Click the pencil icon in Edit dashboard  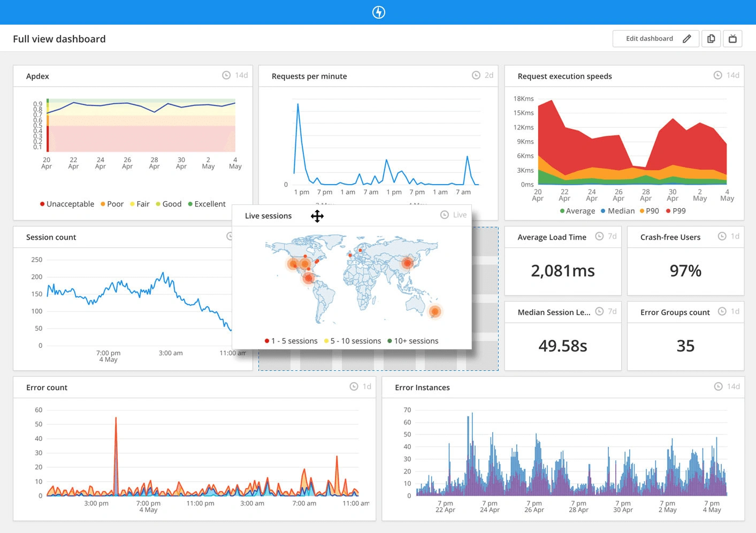(x=687, y=39)
